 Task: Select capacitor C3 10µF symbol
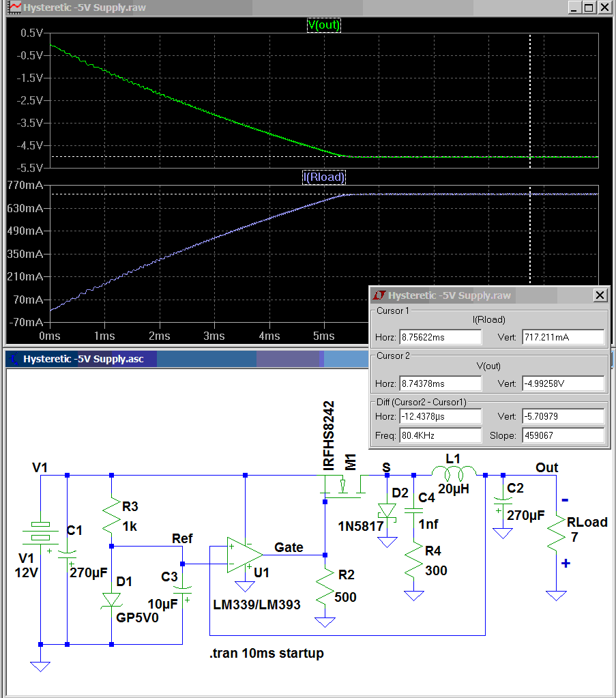click(183, 590)
